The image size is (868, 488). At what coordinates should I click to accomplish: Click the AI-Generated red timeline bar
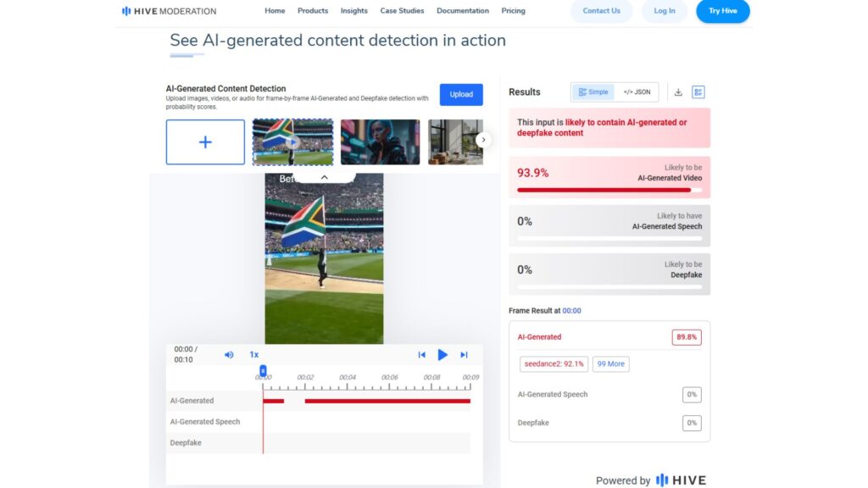(x=387, y=401)
